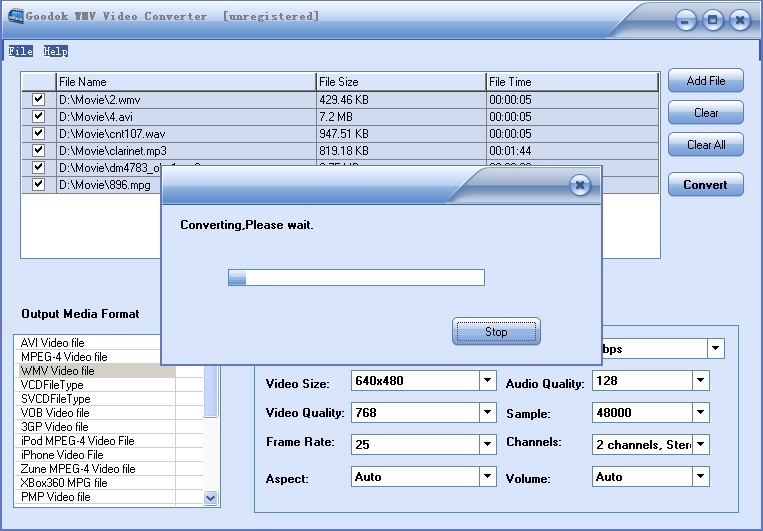This screenshot has width=763, height=531.
Task: Close the Goodok WMV Video Converter window
Action: pyautogui.click(x=740, y=20)
